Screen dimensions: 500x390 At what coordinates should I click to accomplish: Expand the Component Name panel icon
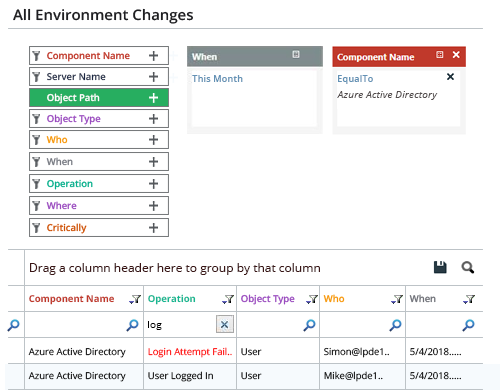[x=440, y=55]
